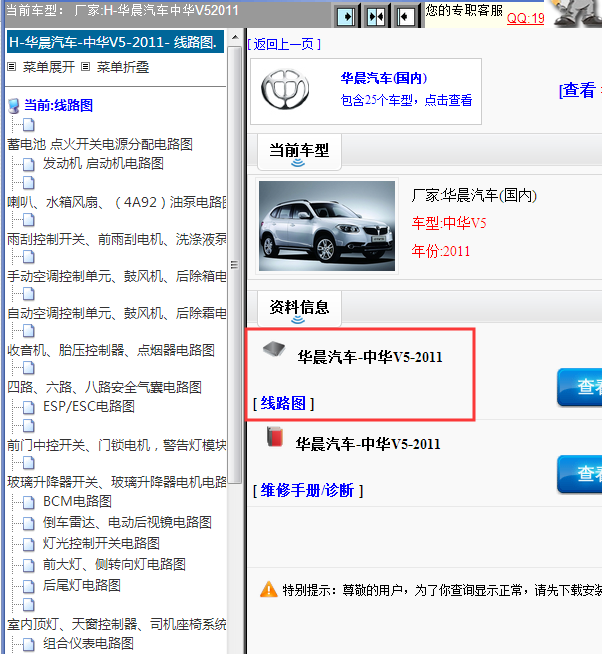Click the 车型:中华V5 text
Image resolution: width=602 pixels, height=654 pixels.
(449, 223)
